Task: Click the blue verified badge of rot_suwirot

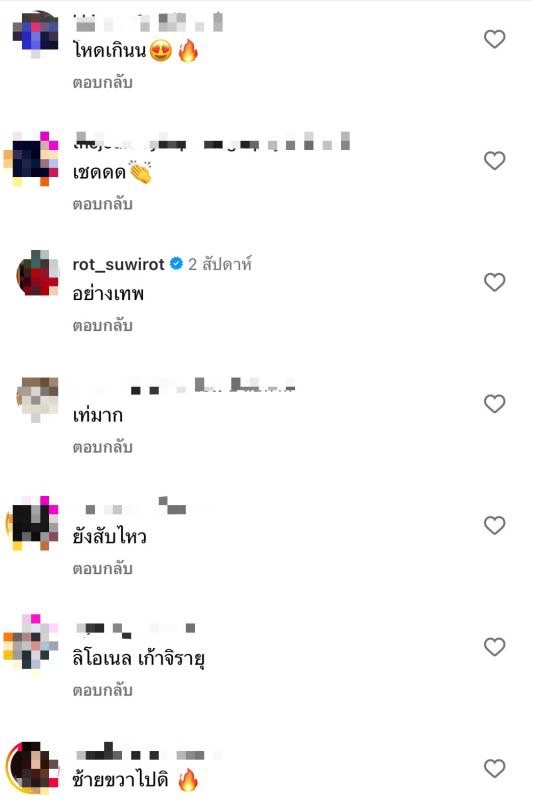Action: point(176,264)
